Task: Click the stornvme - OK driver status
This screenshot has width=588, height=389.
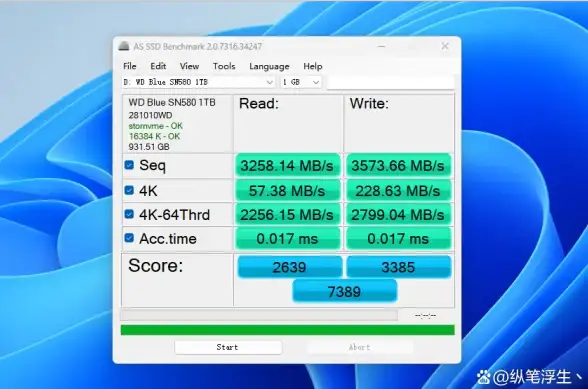Action: coord(156,126)
